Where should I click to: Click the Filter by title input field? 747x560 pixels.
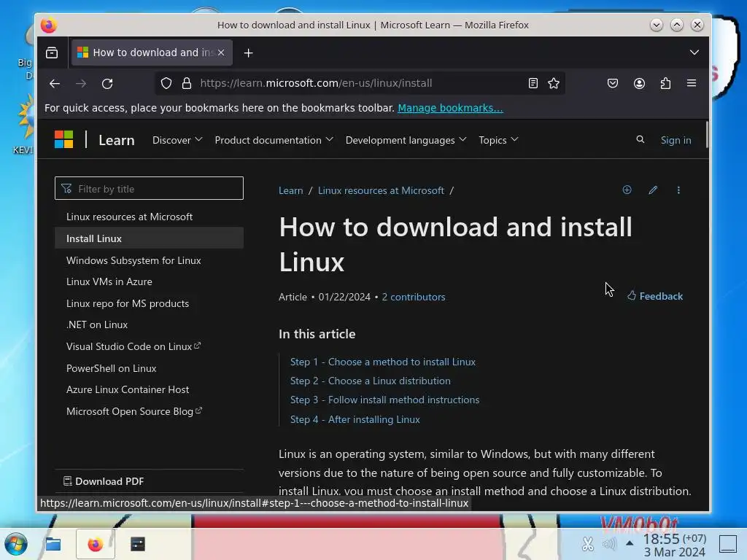click(149, 189)
